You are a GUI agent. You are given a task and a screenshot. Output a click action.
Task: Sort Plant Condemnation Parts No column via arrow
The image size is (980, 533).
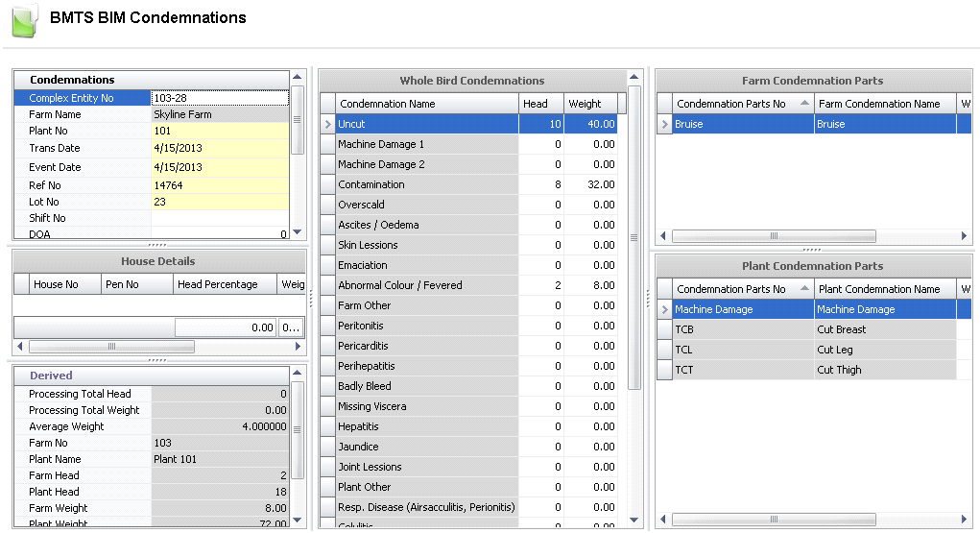[x=803, y=287]
